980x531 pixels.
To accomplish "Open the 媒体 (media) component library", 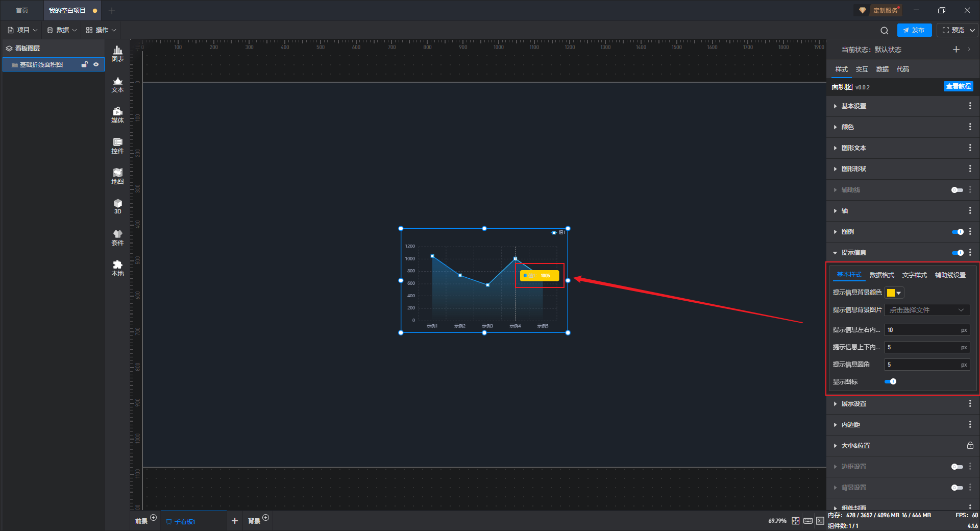I will (117, 115).
